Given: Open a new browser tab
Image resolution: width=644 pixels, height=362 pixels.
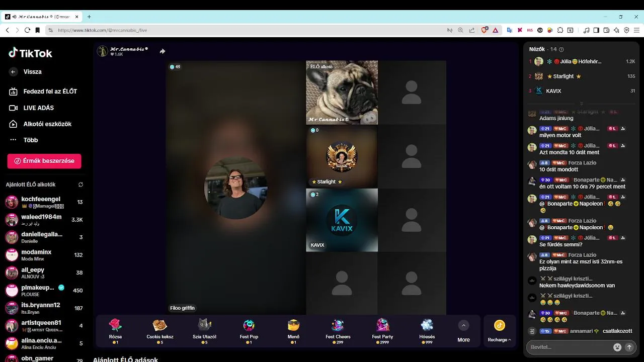Looking at the screenshot, I should click(89, 17).
